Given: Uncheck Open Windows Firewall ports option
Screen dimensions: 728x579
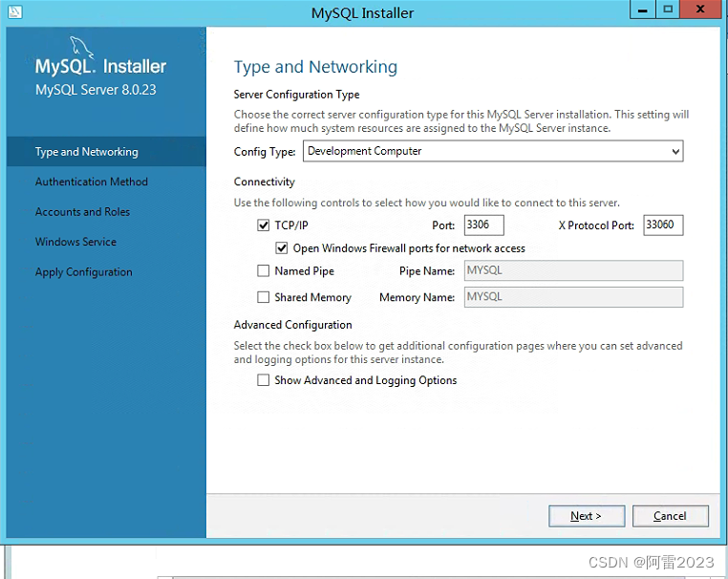Looking at the screenshot, I should click(282, 248).
